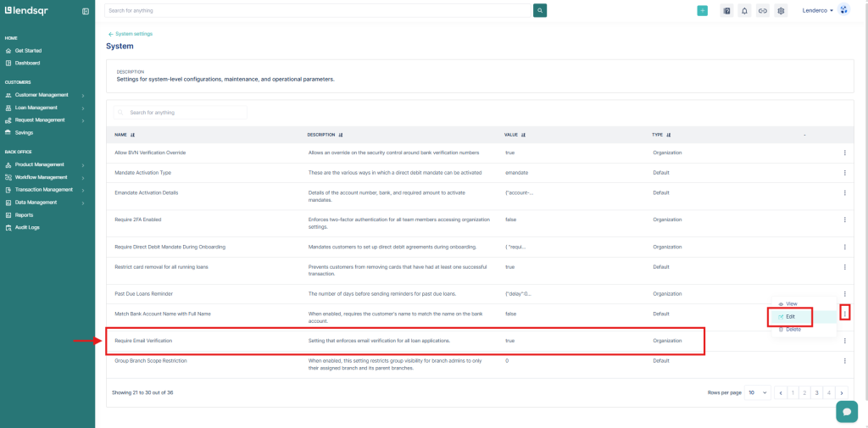Select Edit from the context menu
Screen dimensions: 868x428
point(790,316)
